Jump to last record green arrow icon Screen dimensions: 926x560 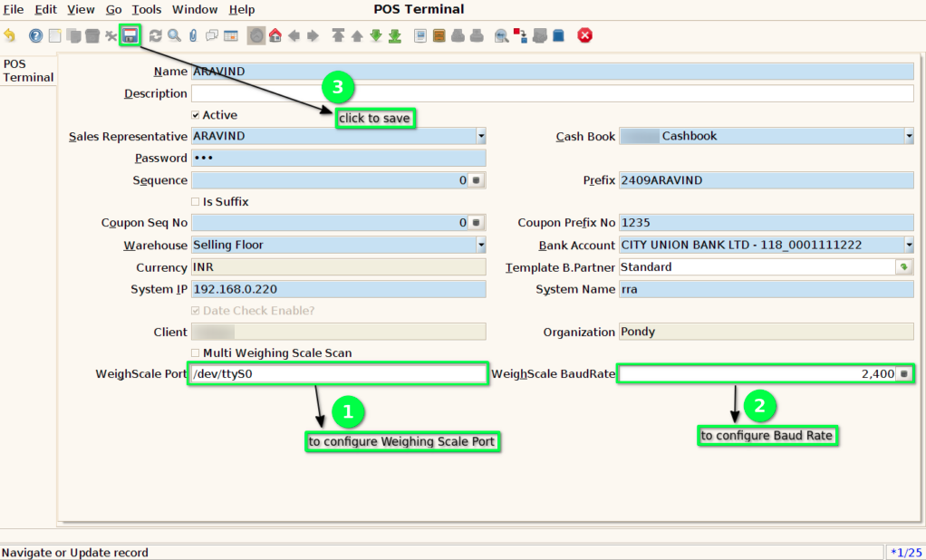[395, 35]
